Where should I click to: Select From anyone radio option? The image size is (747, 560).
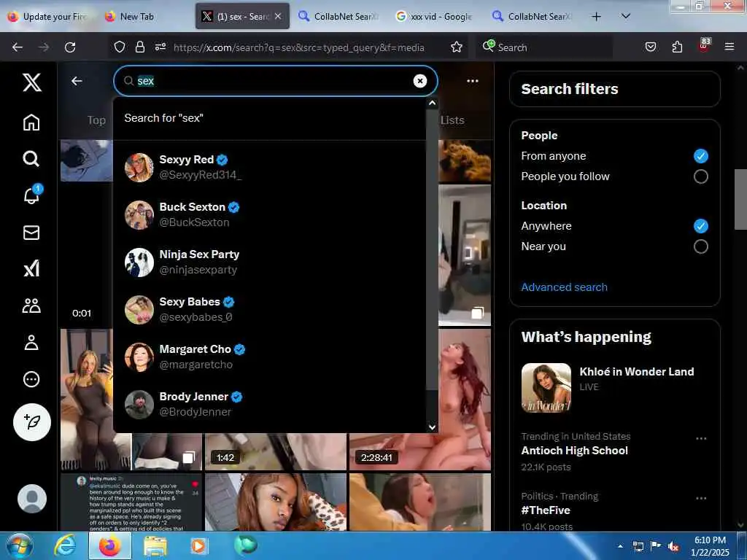[700, 156]
